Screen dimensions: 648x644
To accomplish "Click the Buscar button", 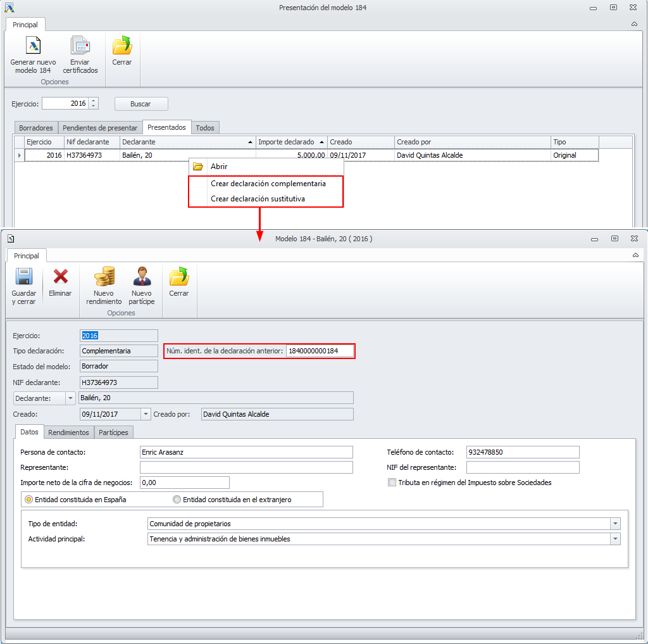I will click(141, 104).
